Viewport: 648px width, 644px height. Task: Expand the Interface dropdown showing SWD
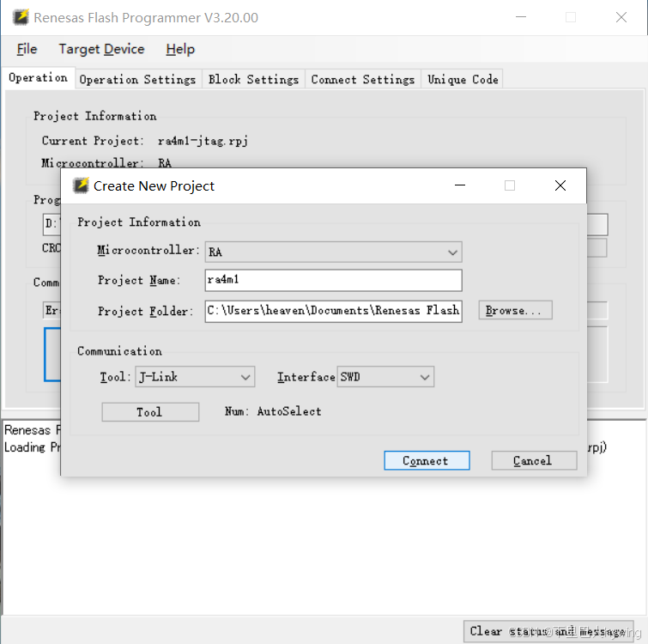385,377
